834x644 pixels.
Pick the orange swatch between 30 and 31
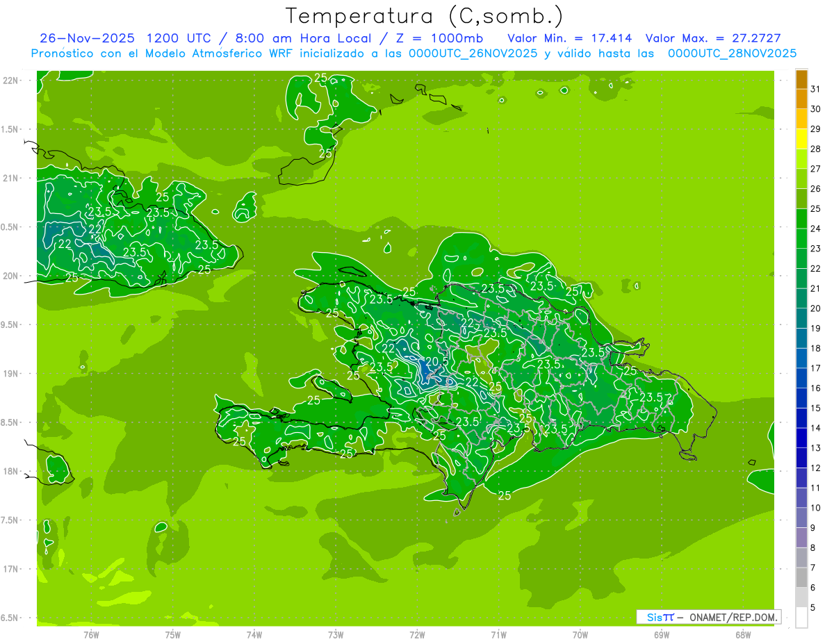[801, 99]
